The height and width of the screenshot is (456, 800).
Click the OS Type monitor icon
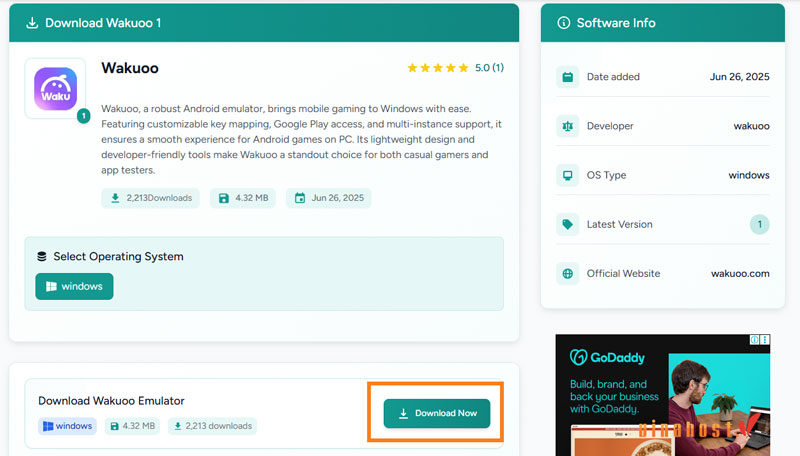567,175
